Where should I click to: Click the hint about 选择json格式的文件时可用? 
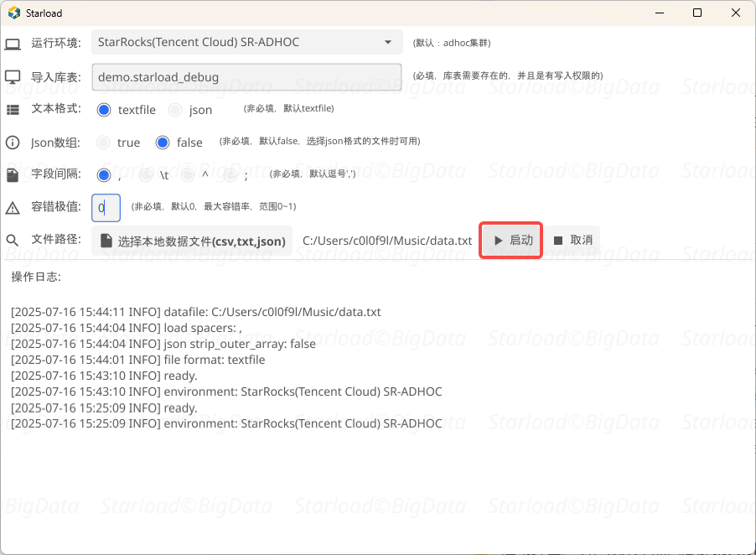point(319,142)
